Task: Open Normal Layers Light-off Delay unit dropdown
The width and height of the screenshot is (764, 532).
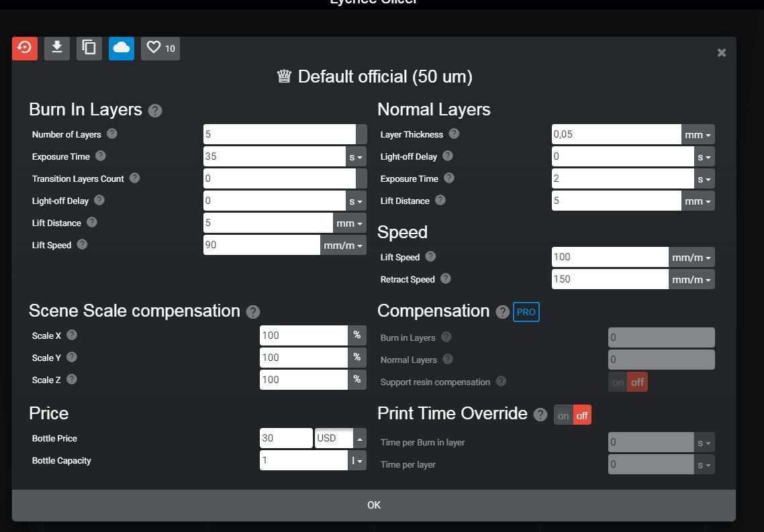Action: [x=704, y=157]
